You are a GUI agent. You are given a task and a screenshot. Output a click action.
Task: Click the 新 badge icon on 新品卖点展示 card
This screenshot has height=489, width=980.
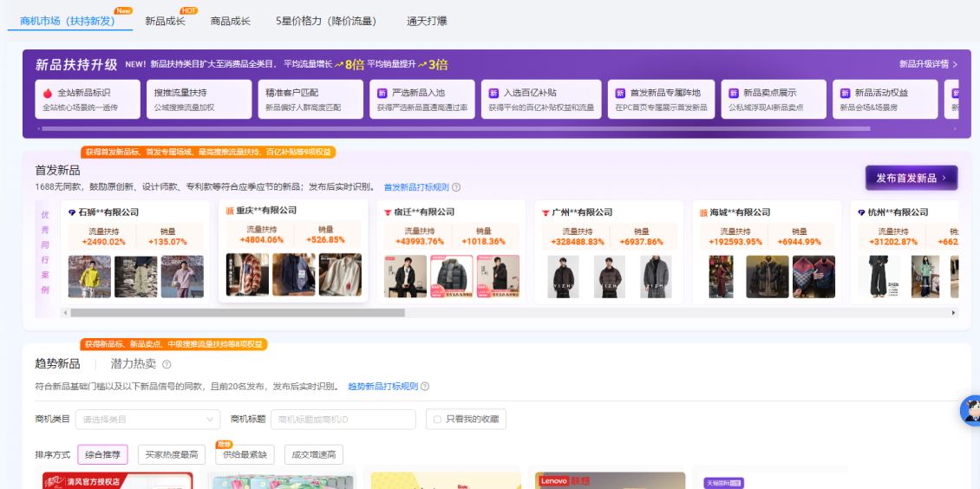733,93
